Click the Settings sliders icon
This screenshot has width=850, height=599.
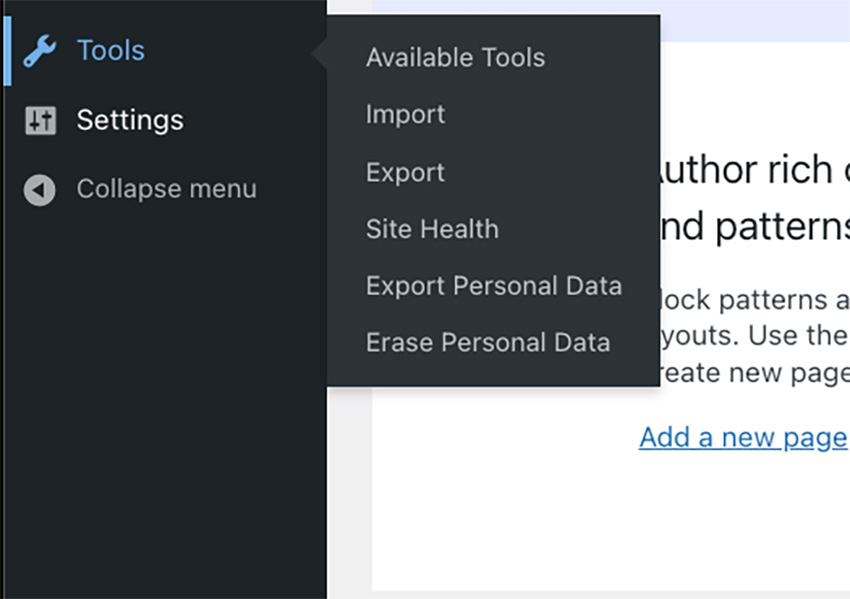click(40, 120)
